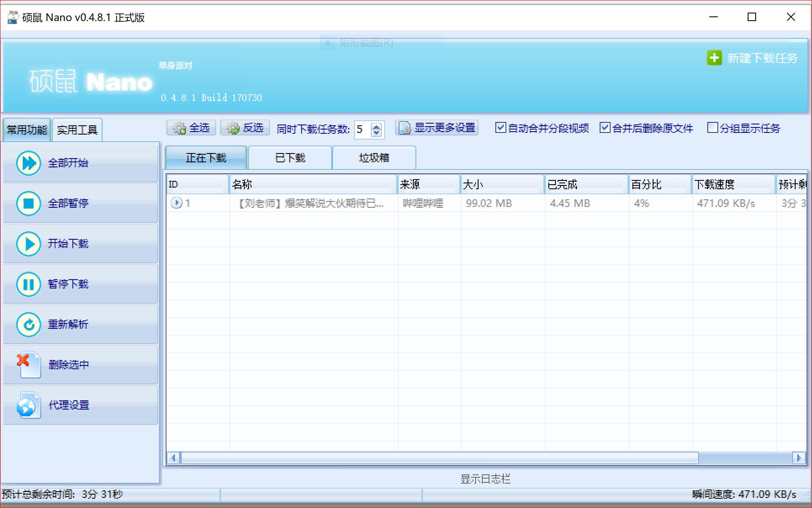Image resolution: width=812 pixels, height=508 pixels.
Task: Switch to the 已下载 tab
Action: [290, 157]
